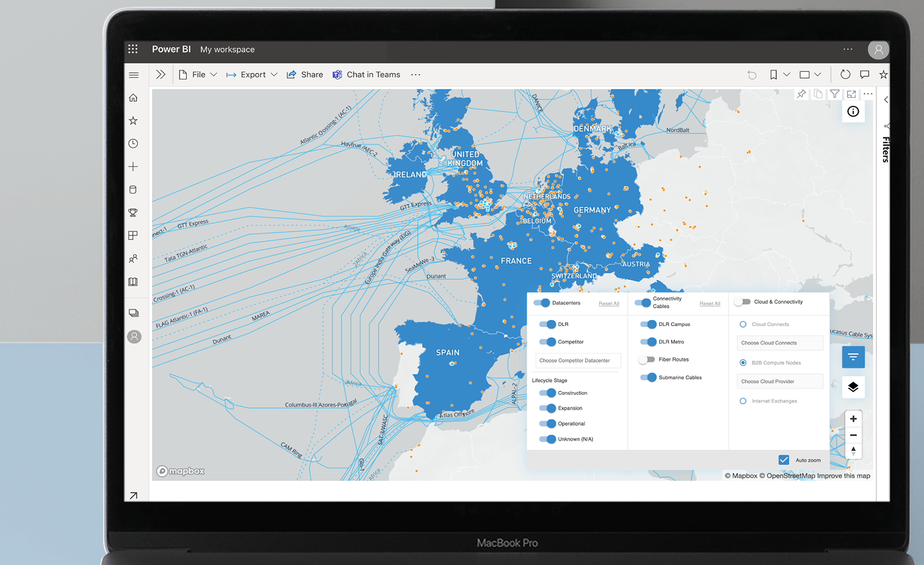Toggle the Operational lifecycle switch
Image resolution: width=924 pixels, height=565 pixels.
point(548,424)
